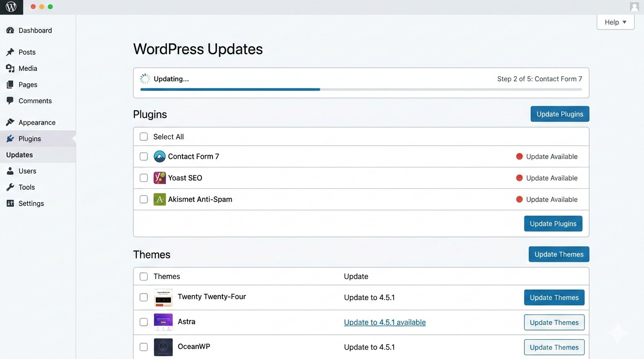Click the Akismet Anti-Spam plugin icon
This screenshot has width=644, height=359.
tap(160, 200)
